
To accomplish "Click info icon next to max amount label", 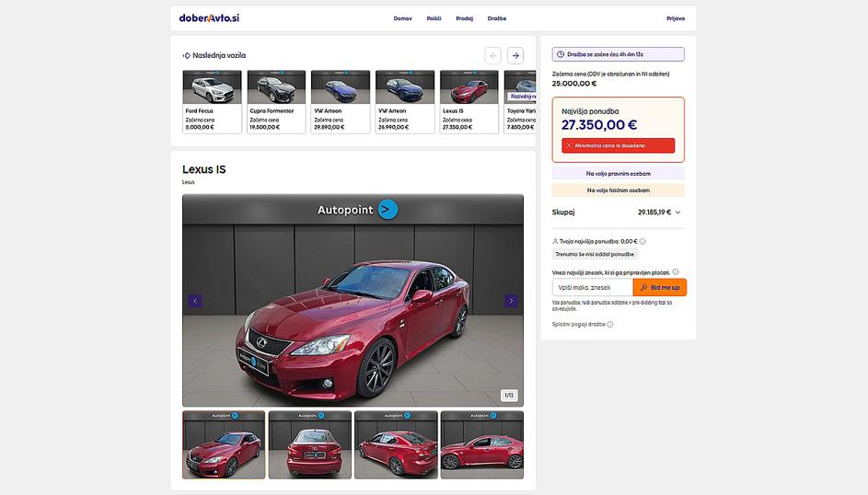I will tap(676, 272).
